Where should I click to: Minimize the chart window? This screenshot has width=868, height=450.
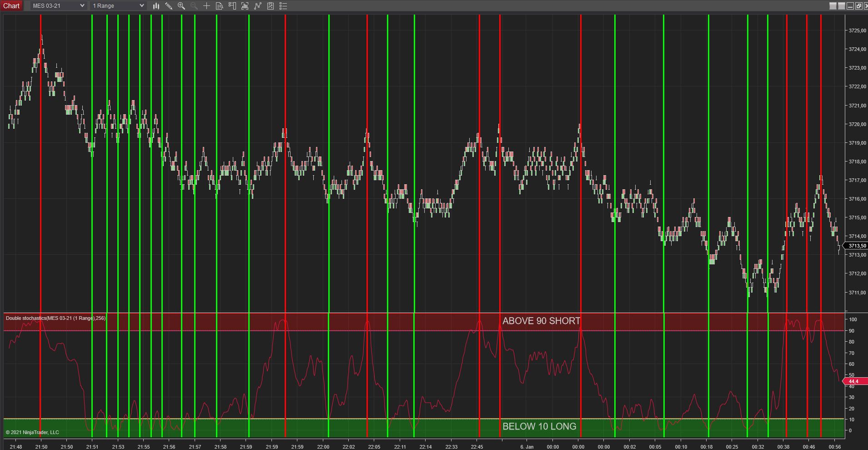(850, 6)
